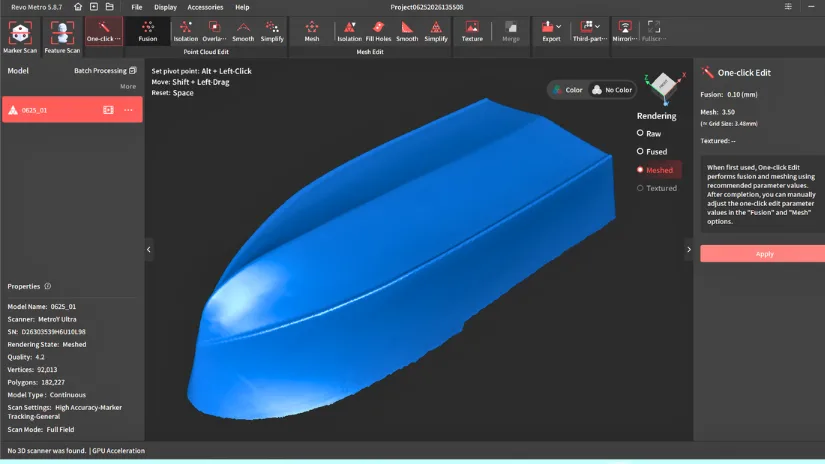Open the Feature Scan mode
Image resolution: width=825 pixels, height=464 pixels.
point(62,37)
